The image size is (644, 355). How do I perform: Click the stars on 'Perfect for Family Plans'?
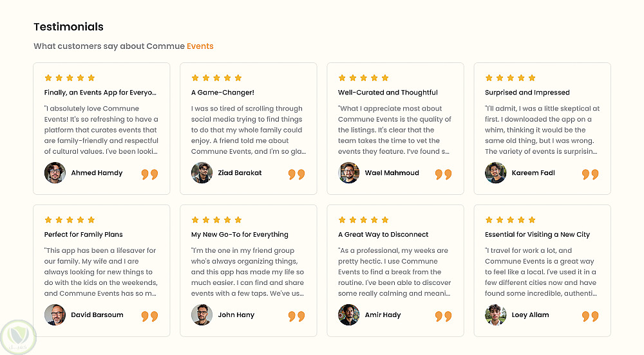[x=70, y=220]
